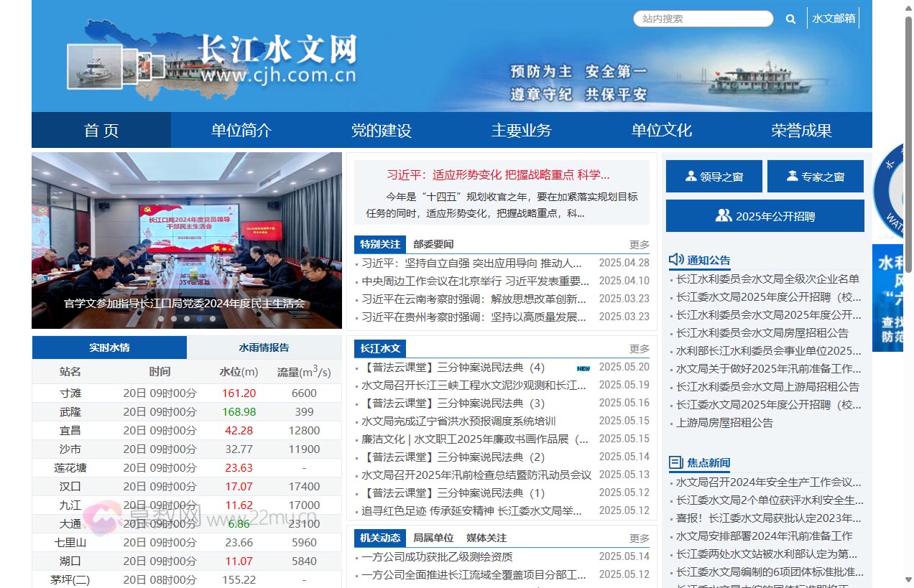Click the search magnifier icon
914x588 pixels.
(790, 19)
